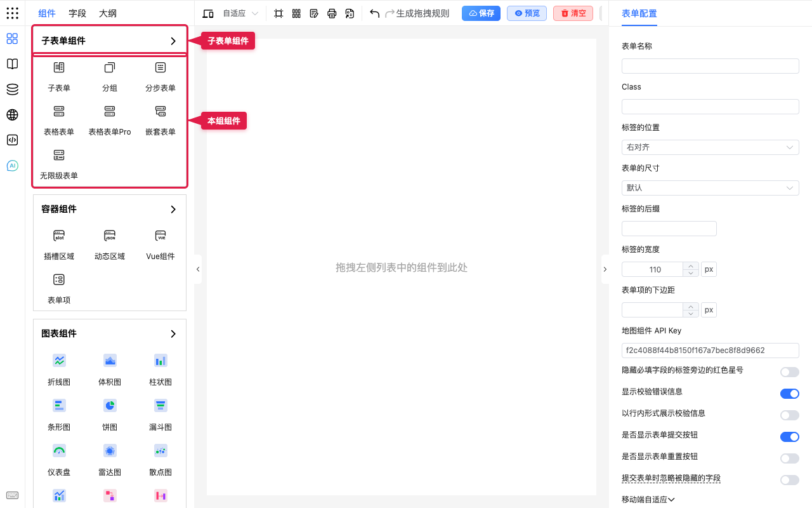Increase the 标签的宽度 stepper value
This screenshot has height=508, width=812.
click(x=690, y=266)
